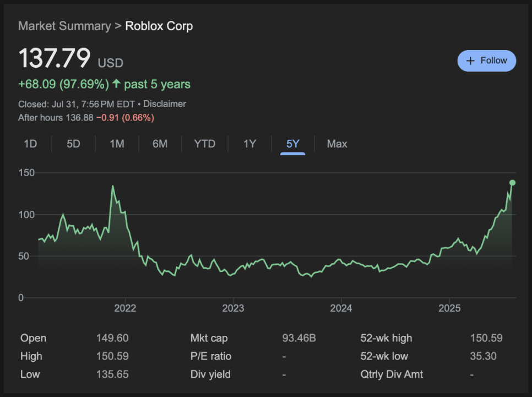Switch chart to 1D range
Viewport: 532px width, 397px height.
click(30, 144)
